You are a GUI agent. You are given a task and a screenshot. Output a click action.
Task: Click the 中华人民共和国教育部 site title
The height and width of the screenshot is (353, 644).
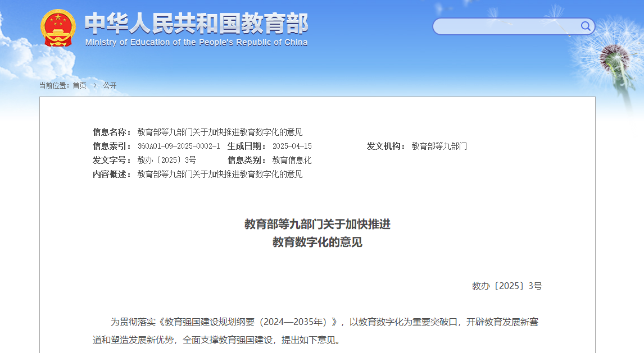point(196,23)
